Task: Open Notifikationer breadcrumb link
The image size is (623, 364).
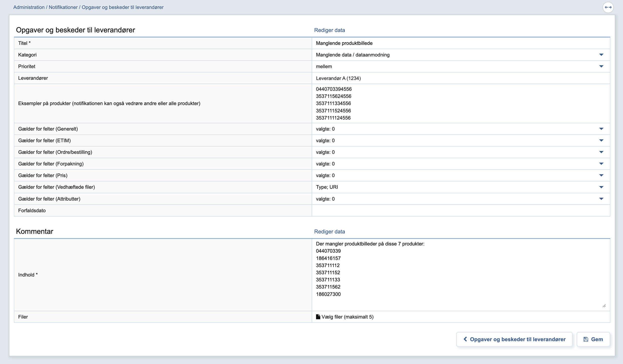Action: coord(63,7)
